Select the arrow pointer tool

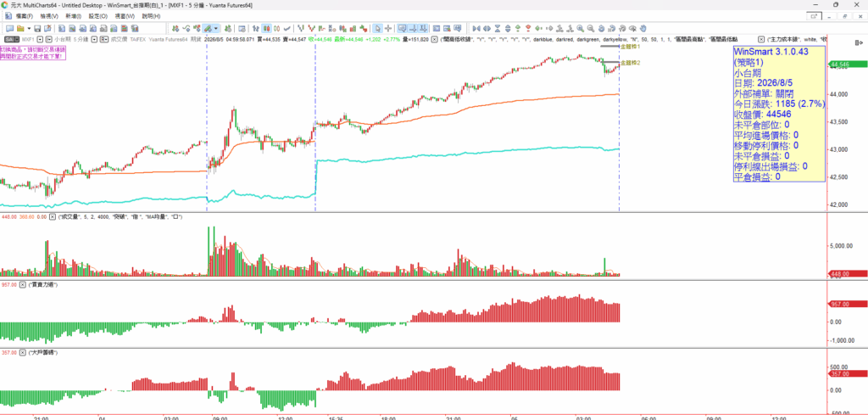(x=377, y=28)
